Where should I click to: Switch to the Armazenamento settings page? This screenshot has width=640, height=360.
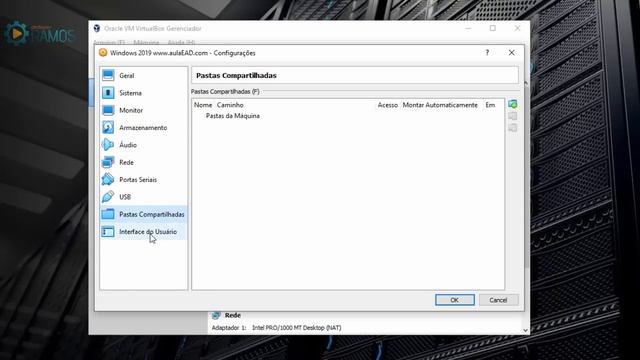(x=143, y=127)
